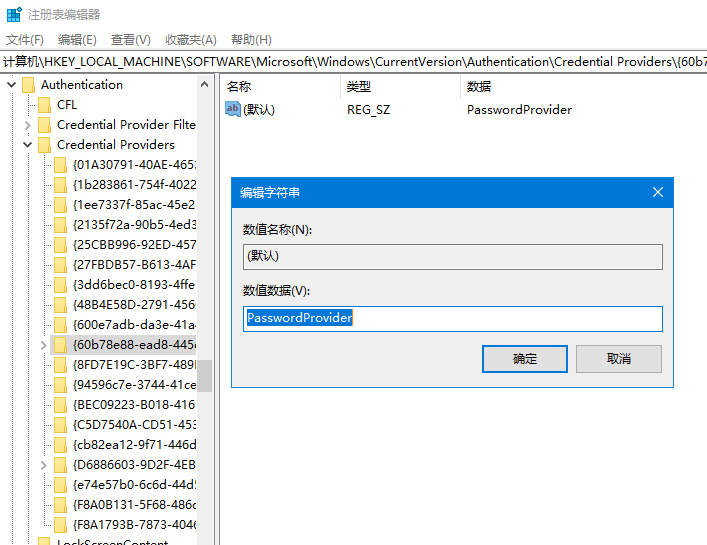Collapse the Authentication tree node

coord(11,85)
